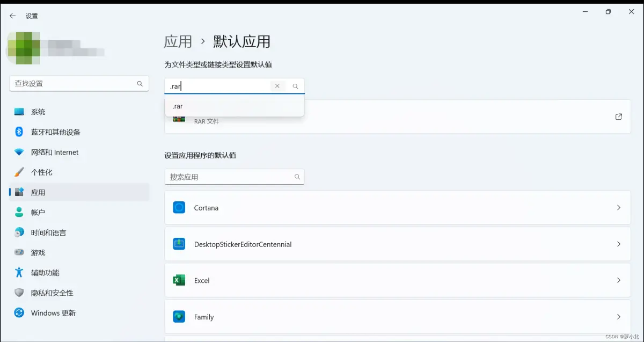Viewport: 644px width, 342px height.
Task: Click the user profile avatar
Action: (24, 48)
